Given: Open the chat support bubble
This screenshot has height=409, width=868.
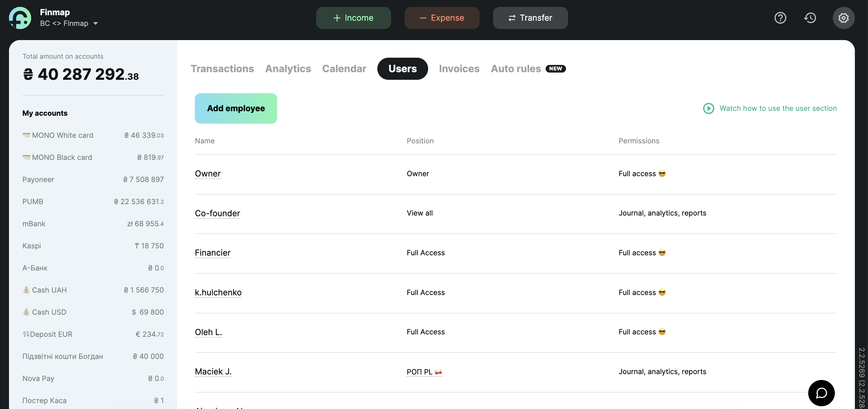Looking at the screenshot, I should 821,393.
